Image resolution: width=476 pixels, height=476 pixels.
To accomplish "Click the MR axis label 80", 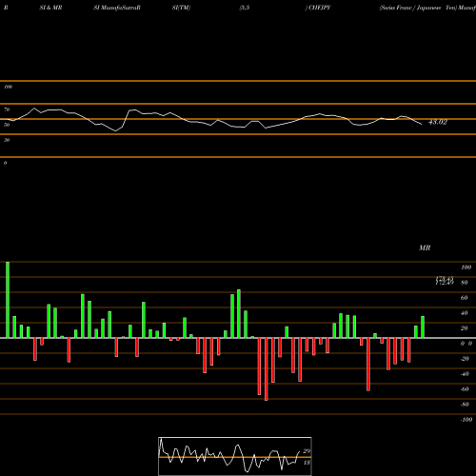I will tap(465, 283).
